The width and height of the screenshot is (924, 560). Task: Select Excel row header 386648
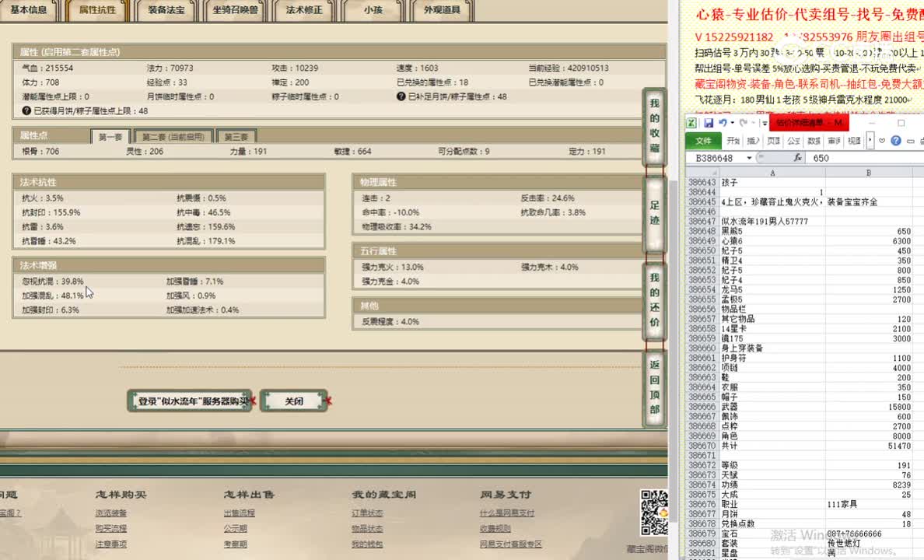[x=702, y=231]
